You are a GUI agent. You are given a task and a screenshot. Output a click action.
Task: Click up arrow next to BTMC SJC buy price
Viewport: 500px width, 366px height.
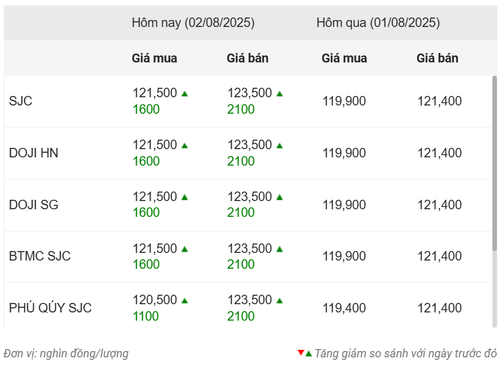[185, 249]
